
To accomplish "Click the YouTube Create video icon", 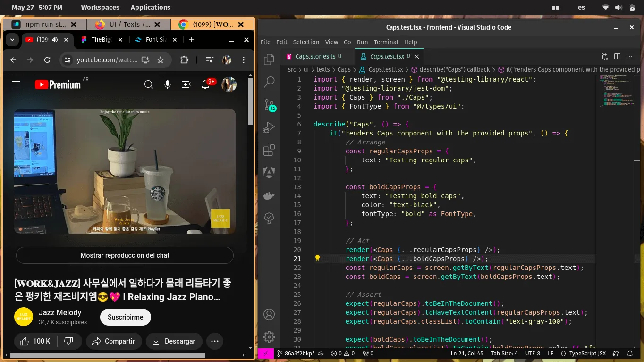I will click(186, 84).
